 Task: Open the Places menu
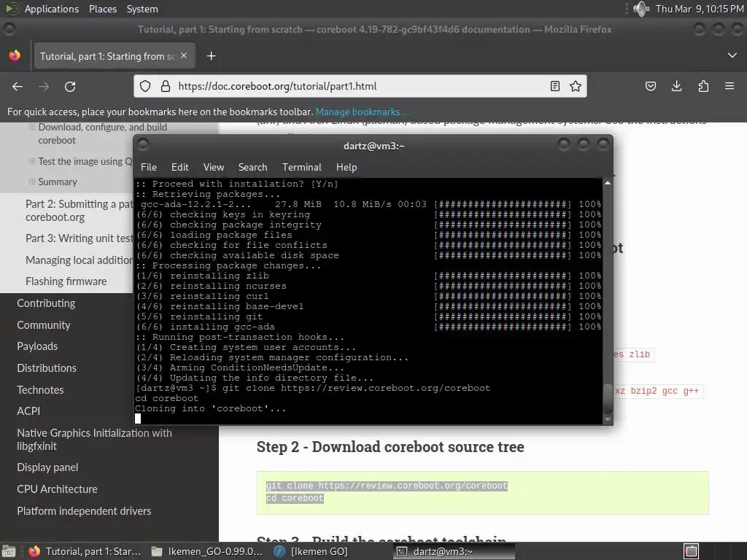pos(103,9)
